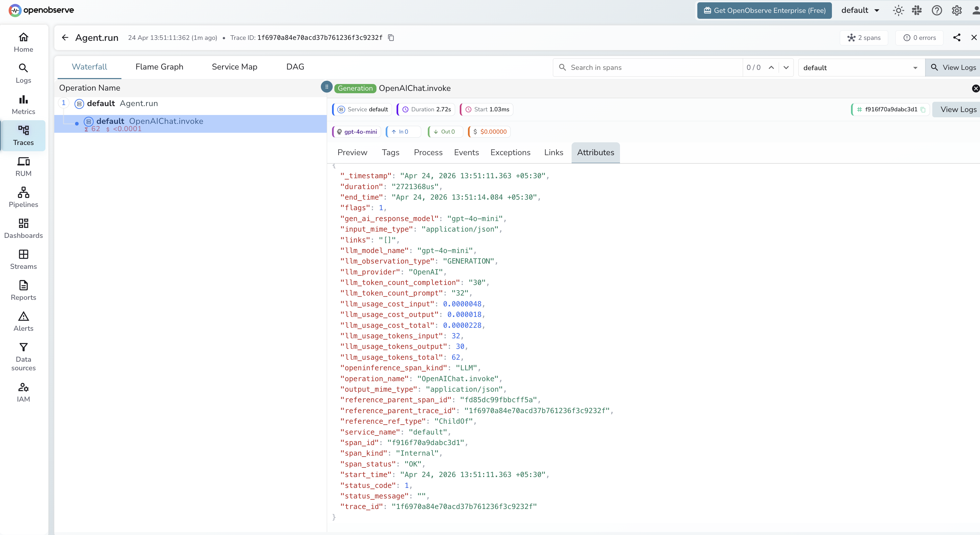This screenshot has height=535, width=980.
Task: Expand the search match navigation dropdown arrow
Action: click(x=787, y=68)
